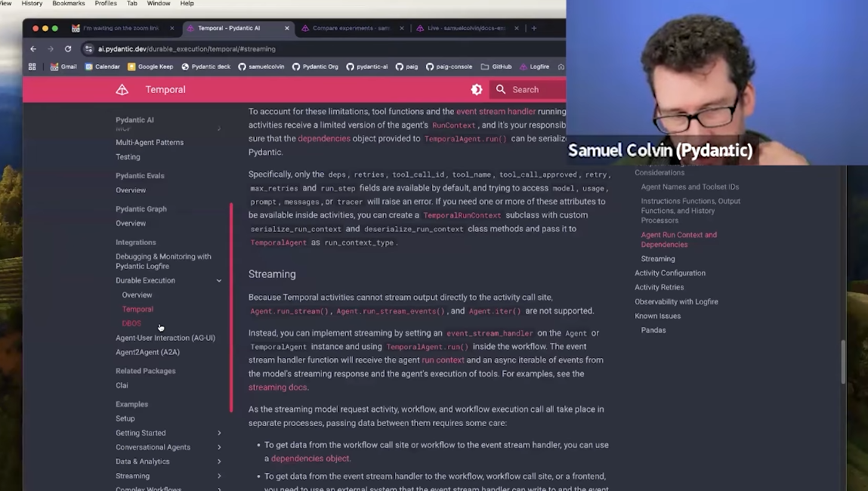This screenshot has width=868, height=491.
Task: Open the apps grid bookmark icon
Action: coord(32,66)
